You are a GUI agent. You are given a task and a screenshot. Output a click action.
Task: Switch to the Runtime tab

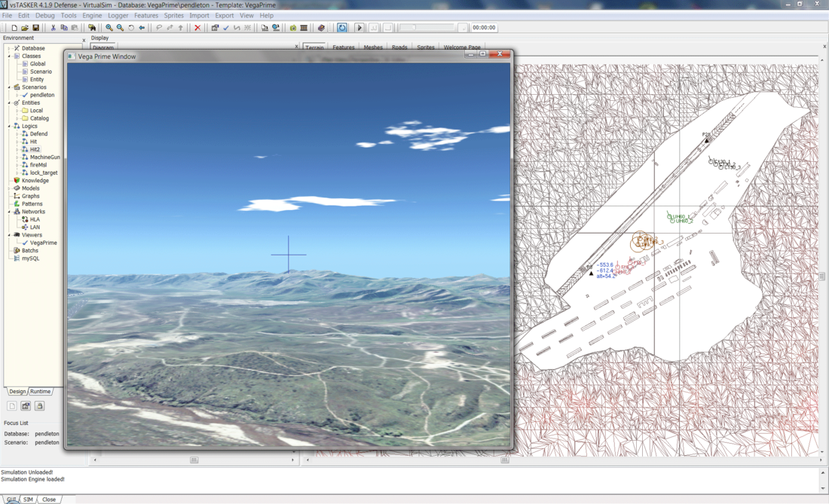(40, 392)
